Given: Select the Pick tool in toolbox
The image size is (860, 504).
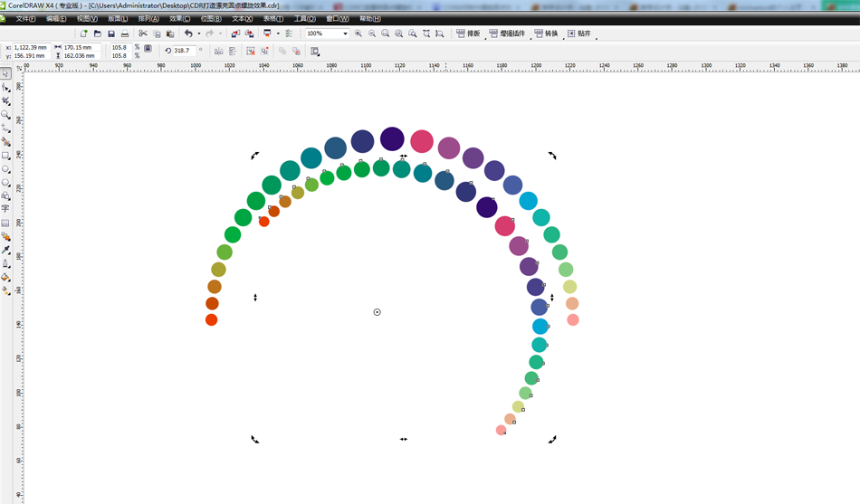Looking at the screenshot, I should (x=5, y=74).
